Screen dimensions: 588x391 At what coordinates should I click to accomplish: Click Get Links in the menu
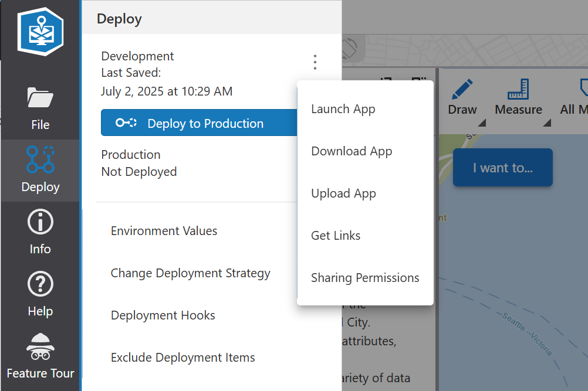pos(336,236)
